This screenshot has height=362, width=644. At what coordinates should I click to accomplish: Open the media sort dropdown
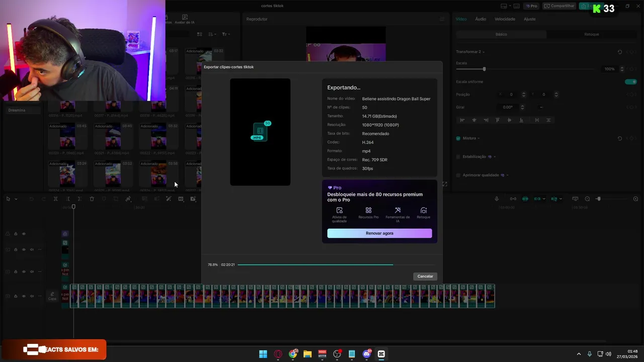click(212, 34)
